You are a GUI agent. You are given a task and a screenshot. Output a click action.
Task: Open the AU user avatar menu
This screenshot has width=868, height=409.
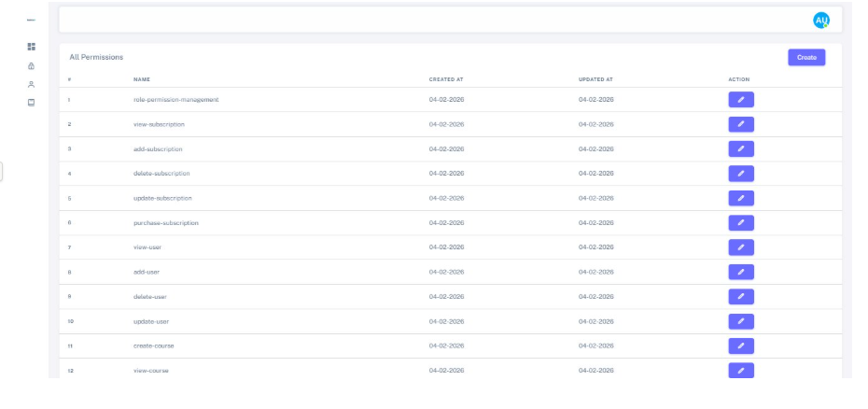821,21
